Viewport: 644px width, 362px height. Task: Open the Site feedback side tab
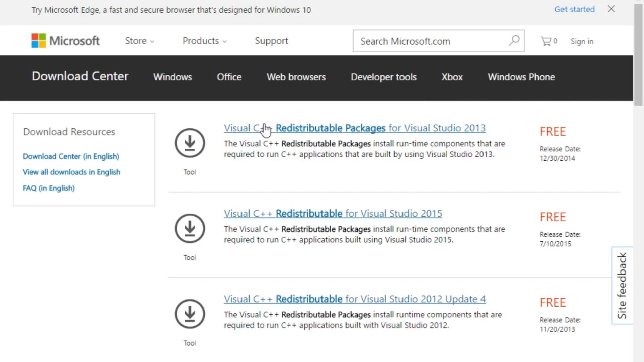point(622,286)
